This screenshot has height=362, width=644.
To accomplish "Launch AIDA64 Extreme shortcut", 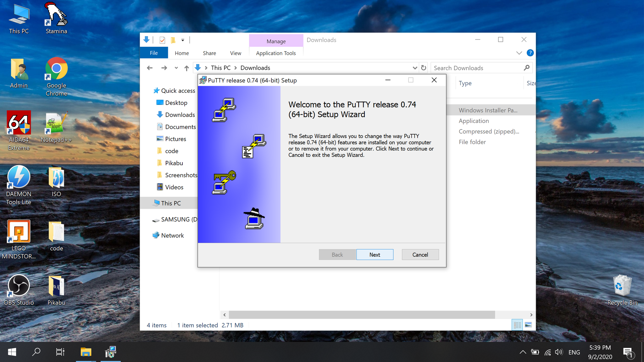I will point(19,131).
